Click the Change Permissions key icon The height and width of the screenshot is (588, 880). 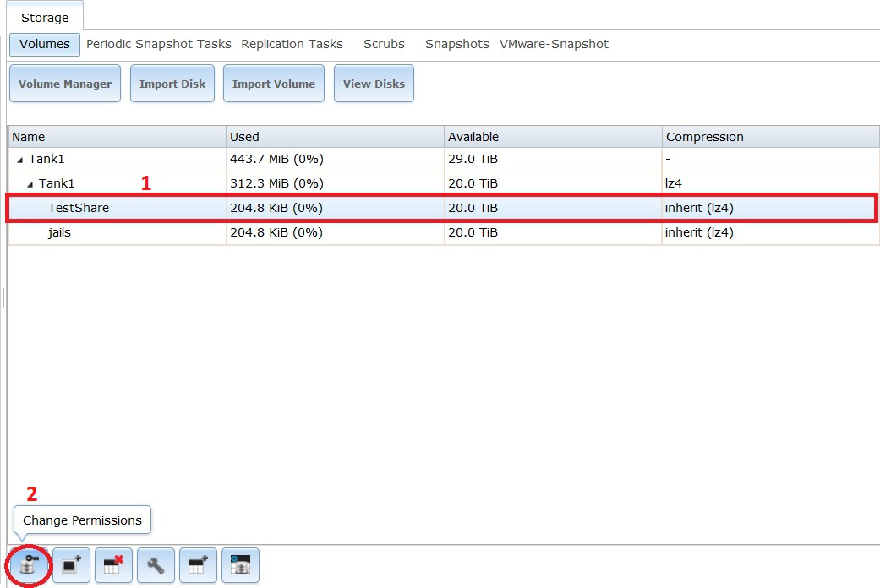coord(30,566)
